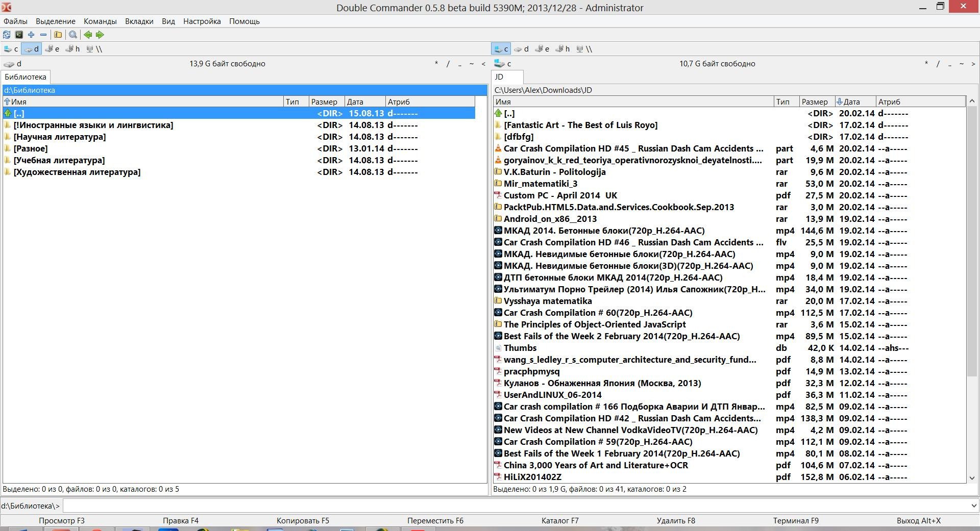980x531 pixels.
Task: Sort the Библиотека panel by the Имя column
Action: pyautogui.click(x=143, y=102)
